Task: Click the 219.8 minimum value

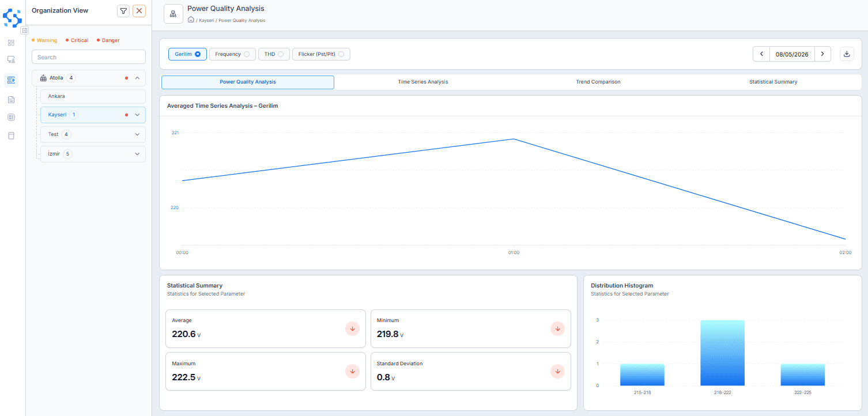Action: [389, 334]
